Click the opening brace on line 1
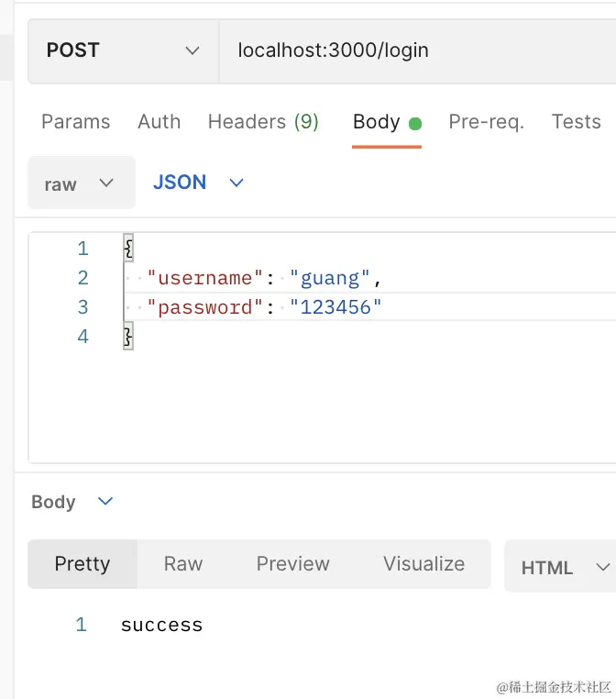This screenshot has height=699, width=616. point(128,248)
